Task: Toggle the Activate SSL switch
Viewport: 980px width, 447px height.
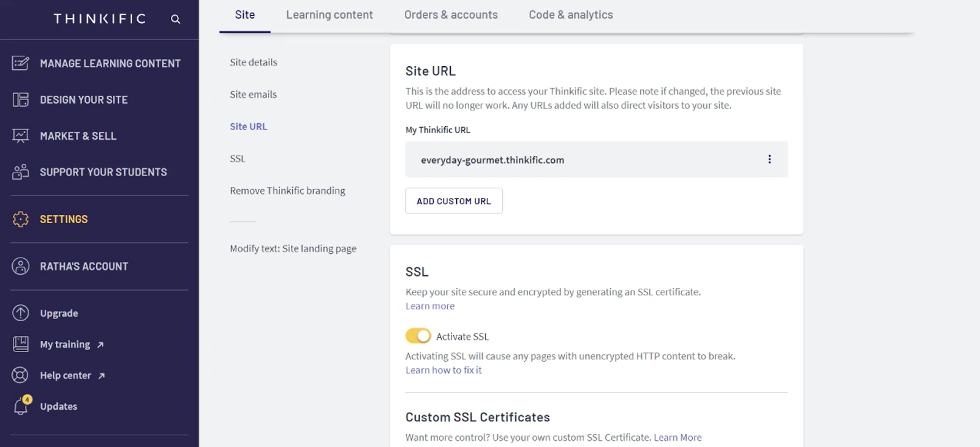Action: 418,336
